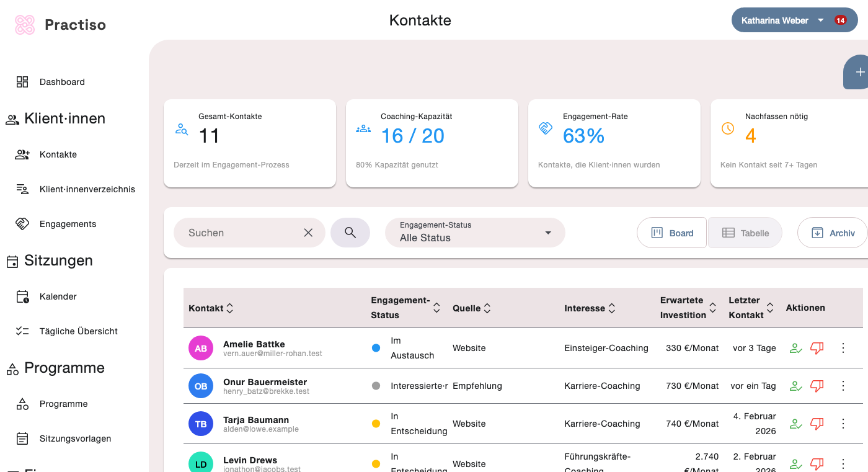
Task: Click the blue plus button to add contact
Action: coord(861,72)
